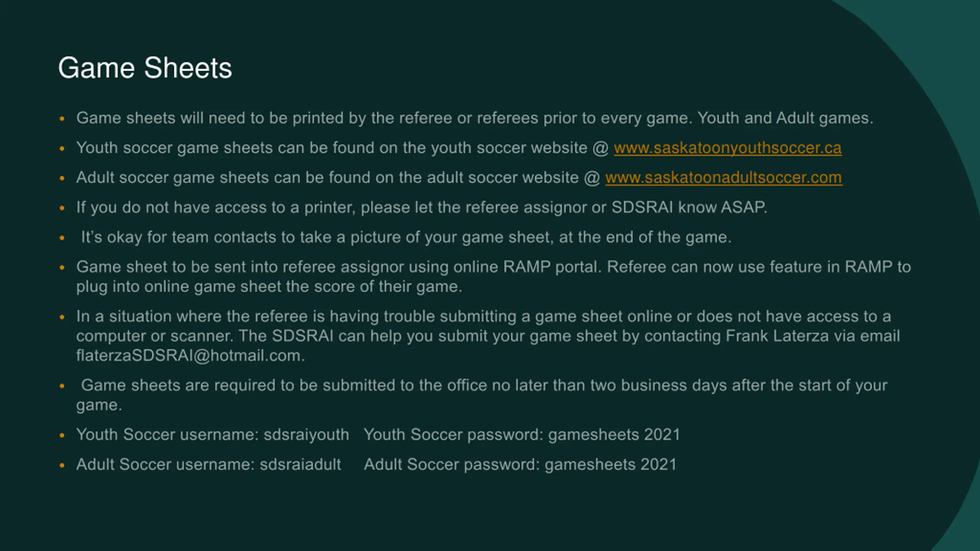The image size is (980, 551).
Task: Open the saskatoonyouthsoccer.ca link
Action: [x=727, y=148]
